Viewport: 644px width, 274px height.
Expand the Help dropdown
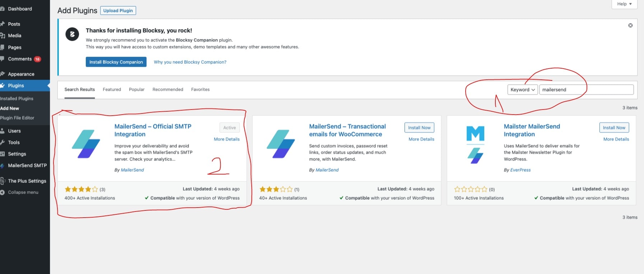(x=624, y=4)
